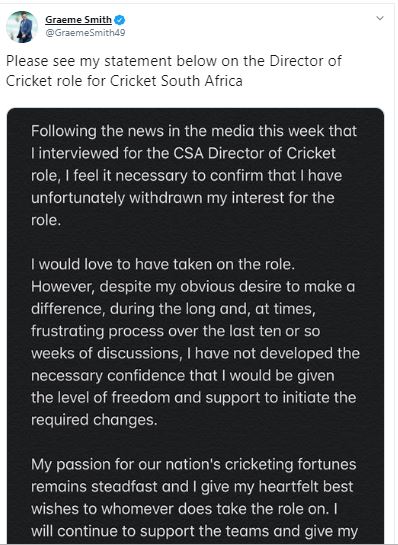Click the 'unfortunately withdrawn my interest' line

pos(183,198)
